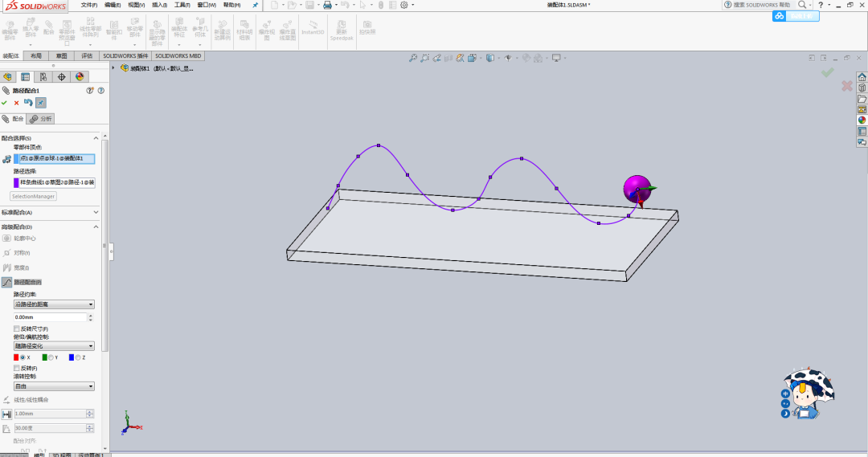This screenshot has height=457, width=868.
Task: Open the ConfigurationManager tab icon
Action: click(x=43, y=77)
